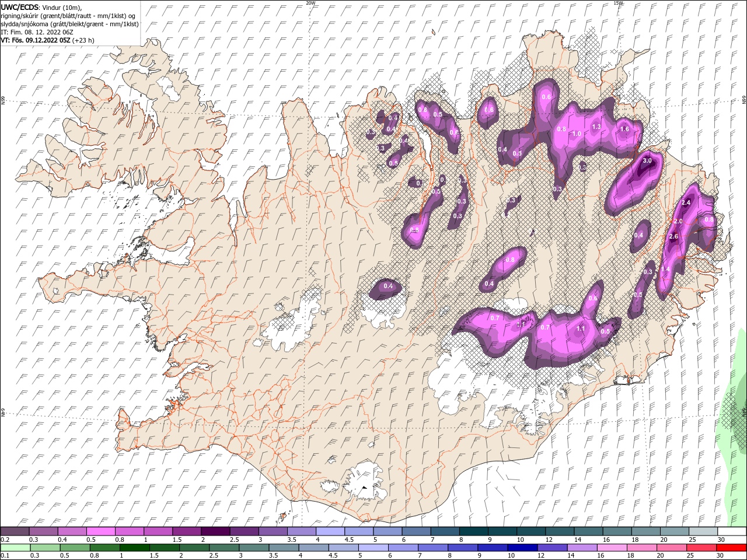The width and height of the screenshot is (747, 560).
Task: Click the rain legend swatch starting at 25
Action: point(701,548)
